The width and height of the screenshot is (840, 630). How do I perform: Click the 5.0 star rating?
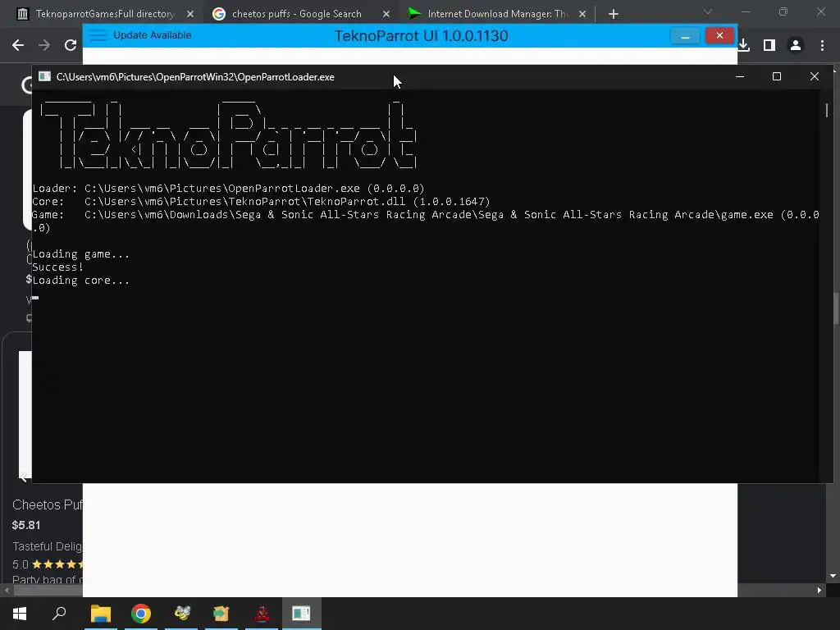pos(48,564)
